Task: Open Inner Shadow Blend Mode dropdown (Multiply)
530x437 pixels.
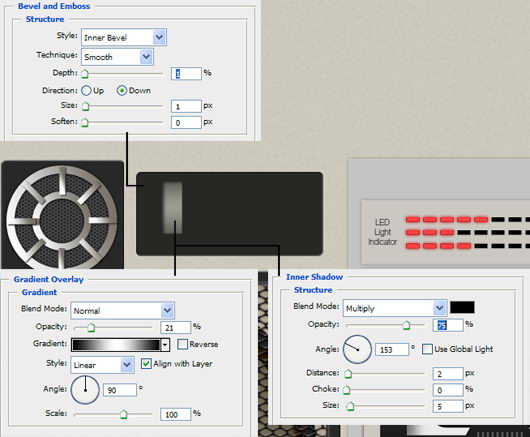Action: pyautogui.click(x=395, y=308)
